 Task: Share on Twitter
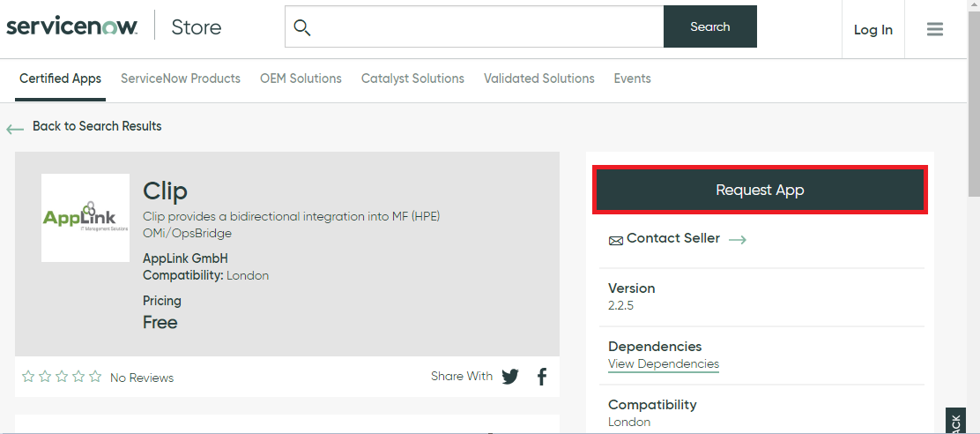tap(510, 377)
